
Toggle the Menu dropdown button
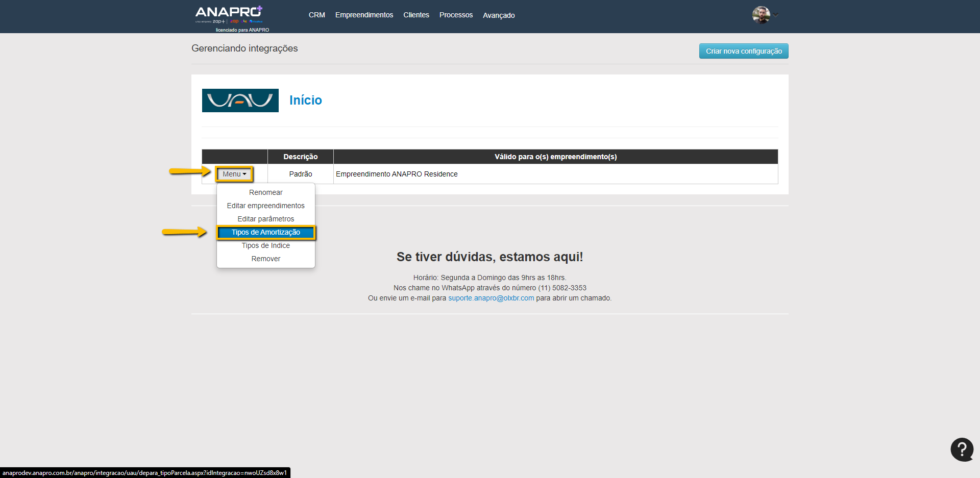click(234, 174)
